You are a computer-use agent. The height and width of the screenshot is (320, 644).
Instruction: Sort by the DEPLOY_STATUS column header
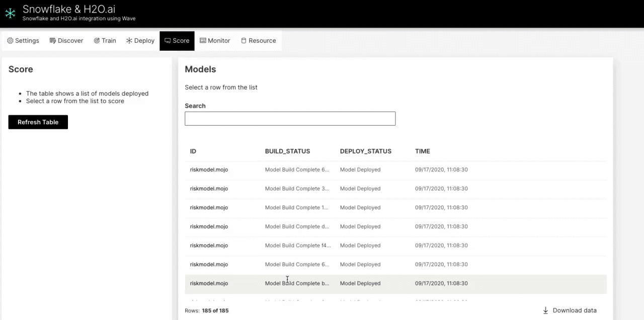tap(365, 151)
